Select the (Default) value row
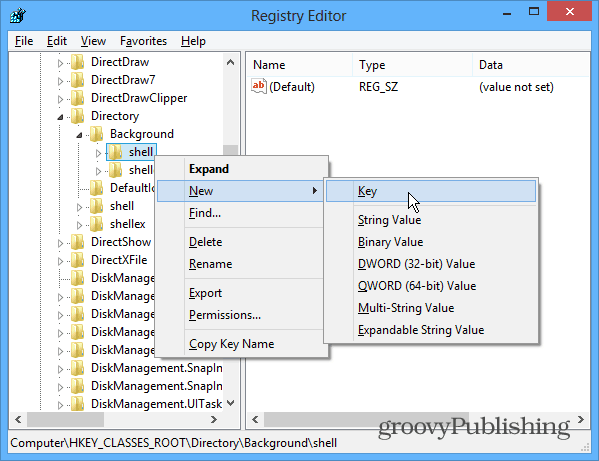599x461 pixels. point(418,87)
